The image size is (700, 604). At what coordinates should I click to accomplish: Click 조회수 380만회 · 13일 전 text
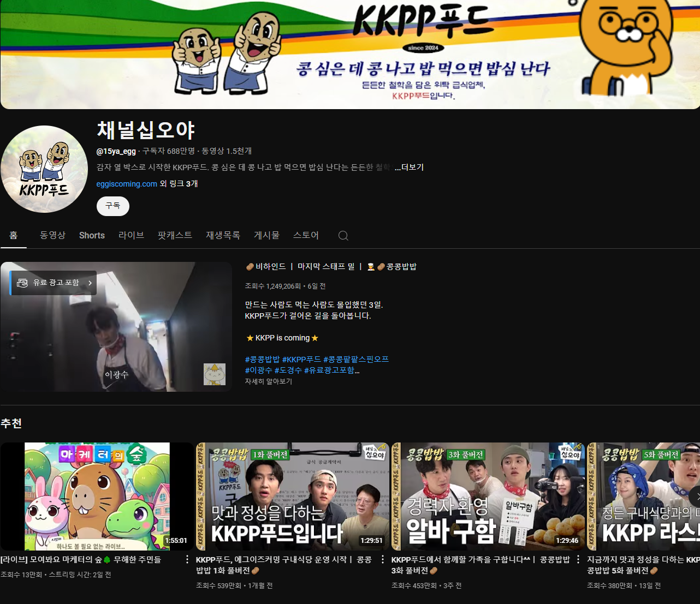point(624,585)
